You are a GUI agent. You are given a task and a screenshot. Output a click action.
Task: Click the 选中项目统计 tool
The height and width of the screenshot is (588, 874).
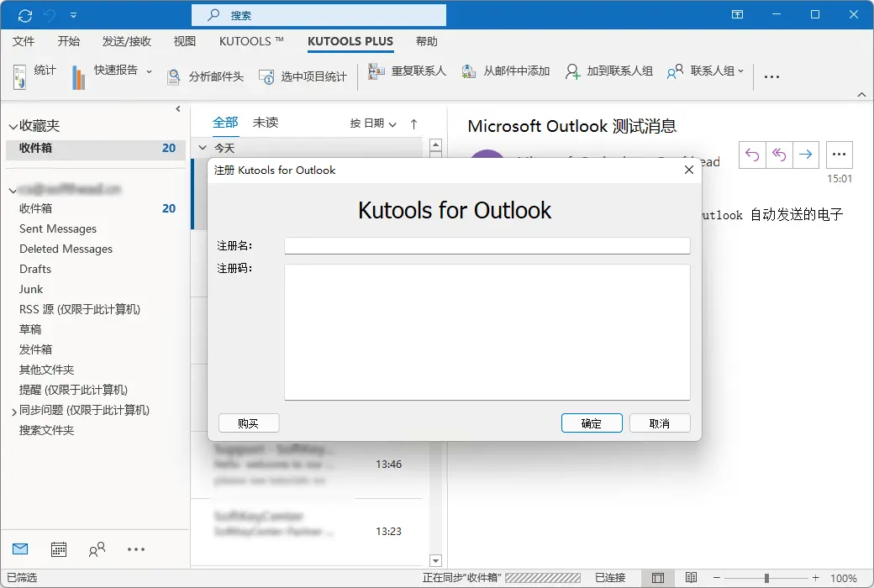click(303, 77)
